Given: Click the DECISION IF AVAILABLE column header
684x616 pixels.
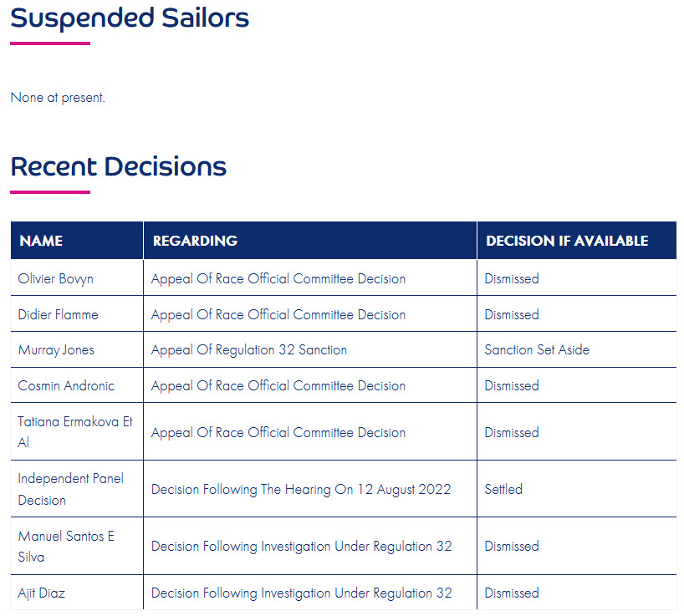Looking at the screenshot, I should pos(567,241).
